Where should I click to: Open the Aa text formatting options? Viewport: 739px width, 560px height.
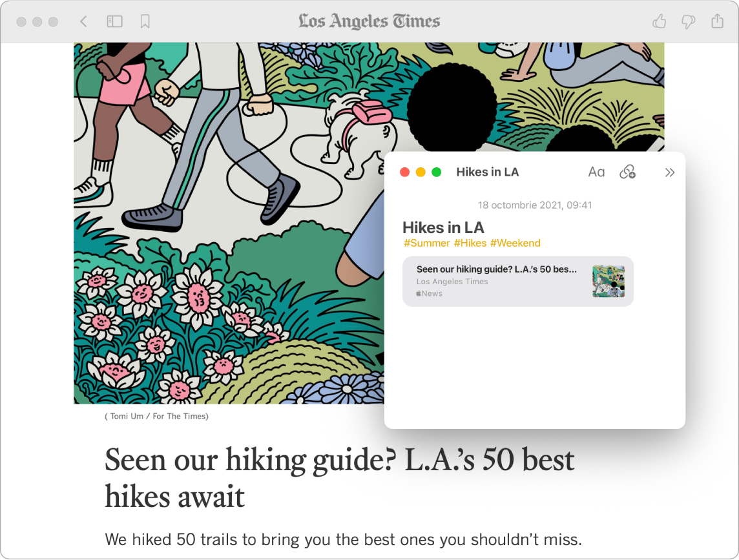coord(596,172)
